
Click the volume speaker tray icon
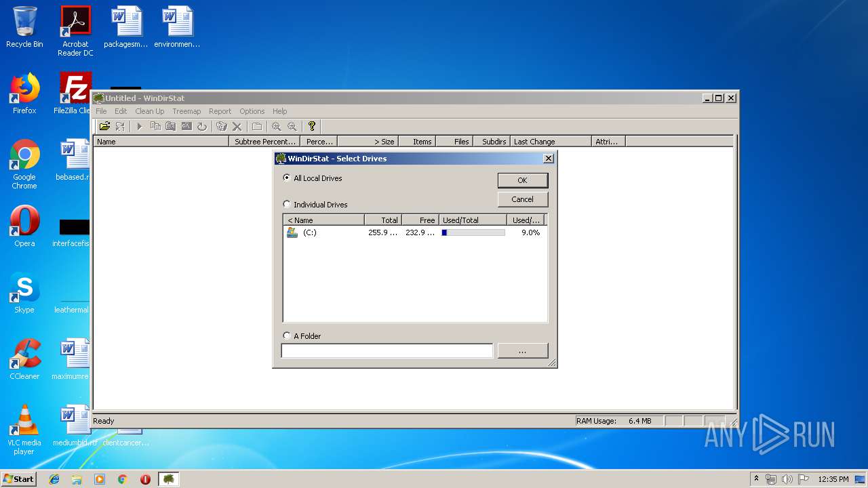tap(787, 479)
